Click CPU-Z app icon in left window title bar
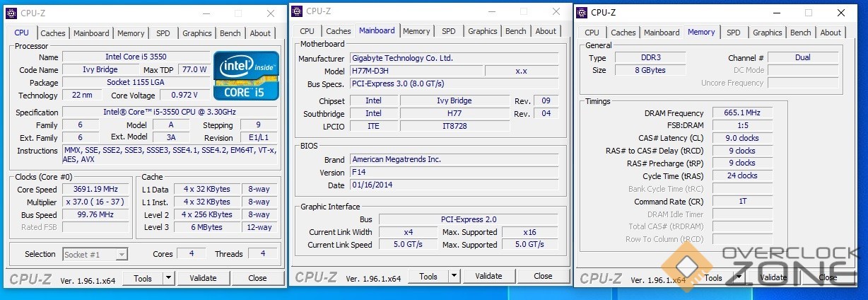Image resolution: width=868 pixels, height=300 pixels. (11, 13)
